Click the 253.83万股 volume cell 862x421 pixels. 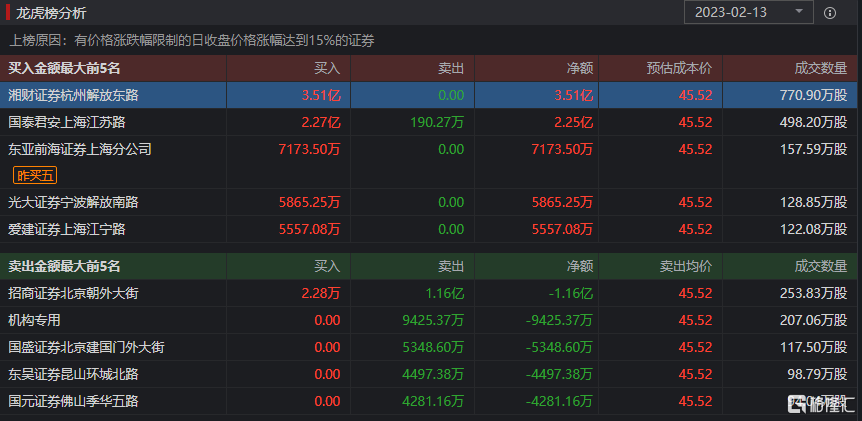coord(814,293)
